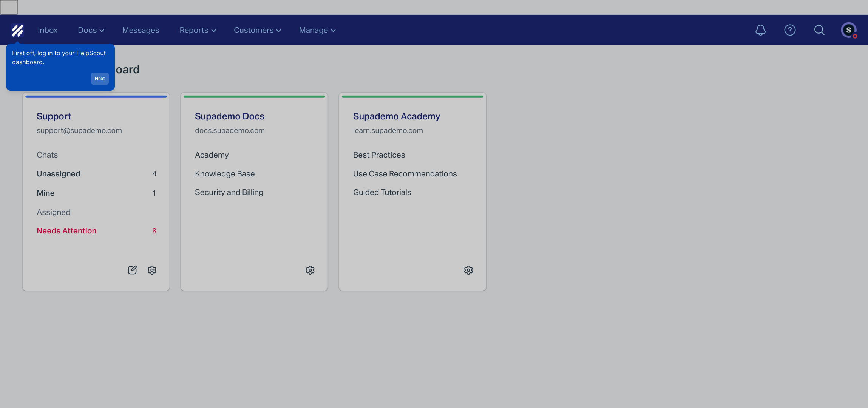This screenshot has height=408, width=868.
Task: Expand the Customers dropdown menu
Action: (257, 30)
